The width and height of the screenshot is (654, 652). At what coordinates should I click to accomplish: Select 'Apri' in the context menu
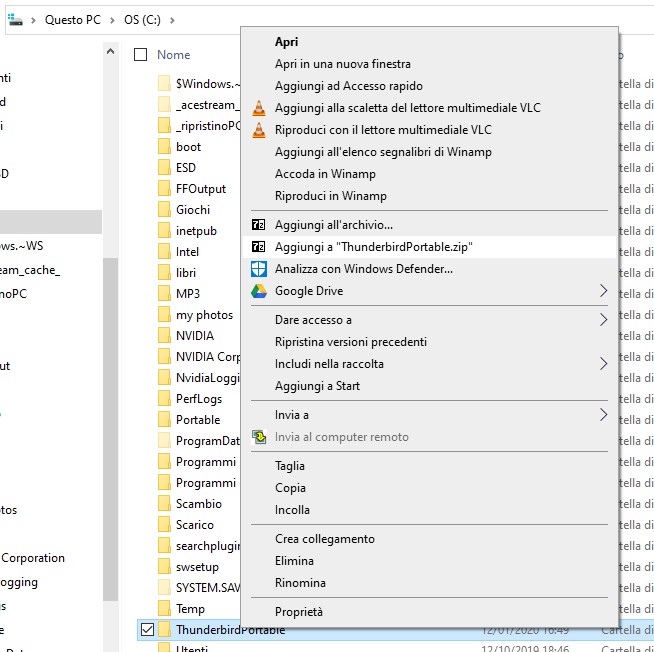pos(429,42)
